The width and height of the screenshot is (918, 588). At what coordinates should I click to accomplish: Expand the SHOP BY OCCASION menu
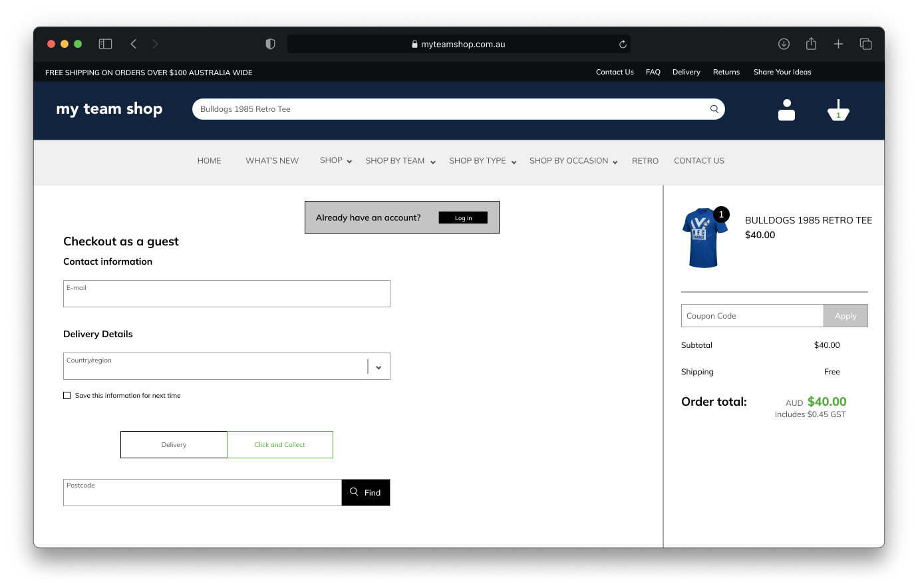coord(573,161)
